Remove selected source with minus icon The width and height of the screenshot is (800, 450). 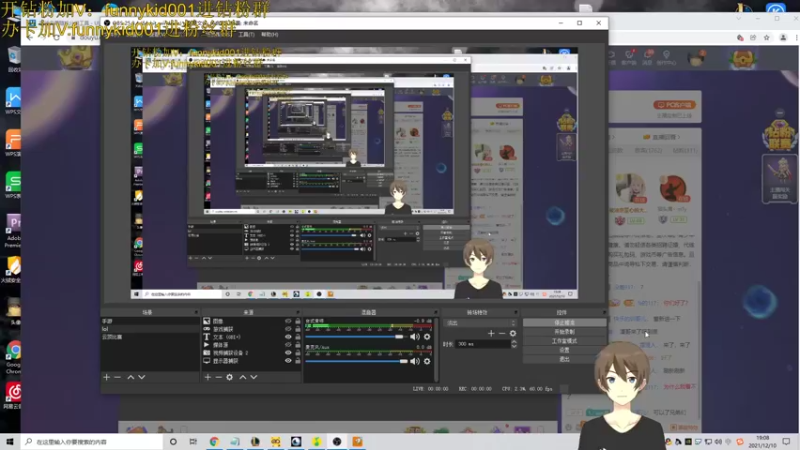pyautogui.click(x=218, y=377)
